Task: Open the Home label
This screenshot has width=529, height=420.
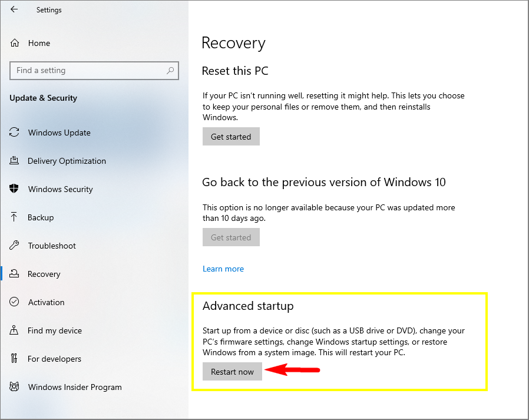Action: [39, 43]
